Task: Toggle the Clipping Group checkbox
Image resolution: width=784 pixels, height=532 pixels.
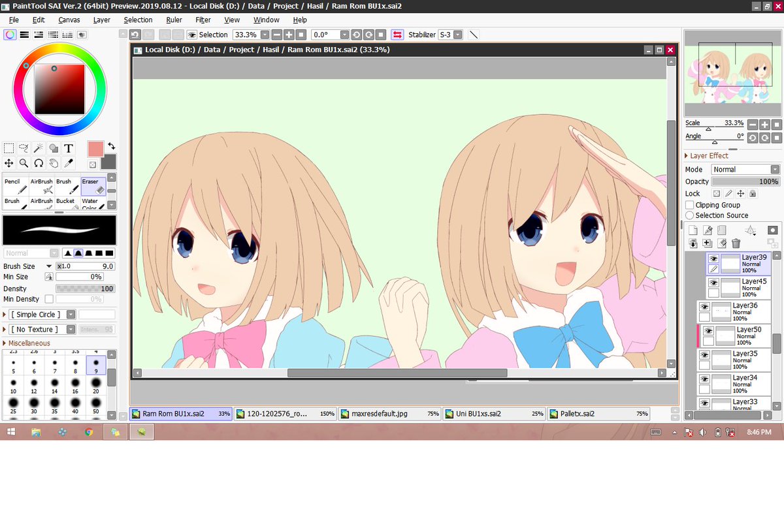Action: point(689,205)
